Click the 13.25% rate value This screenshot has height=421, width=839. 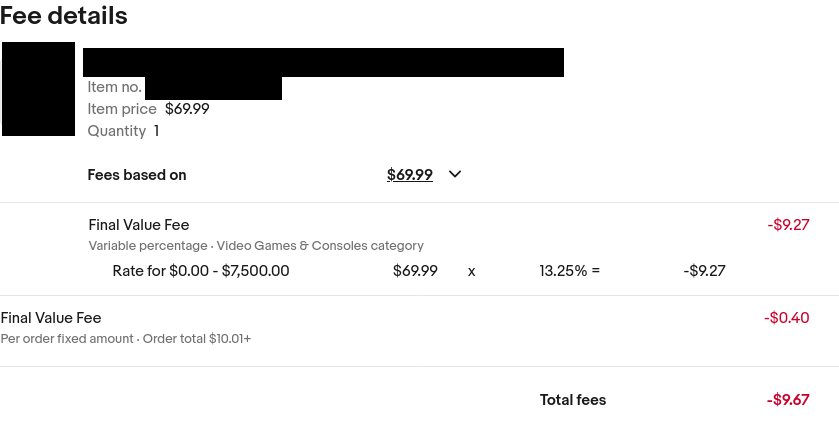(x=563, y=271)
